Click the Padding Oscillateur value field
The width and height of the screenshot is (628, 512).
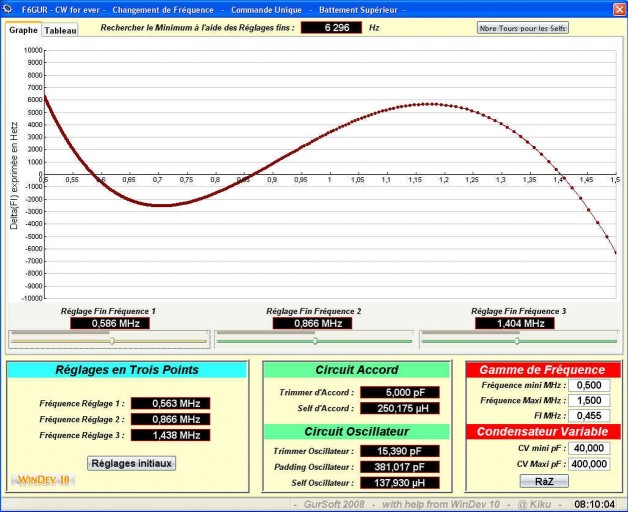pos(400,466)
